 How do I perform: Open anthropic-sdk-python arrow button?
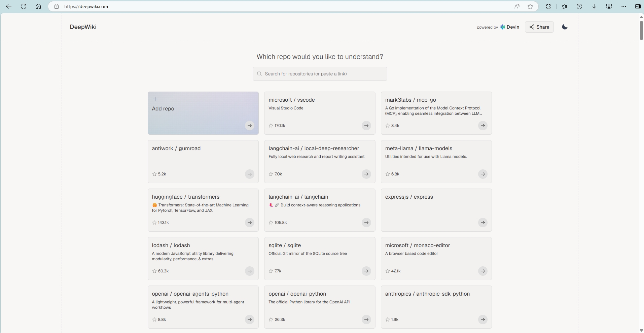pyautogui.click(x=483, y=320)
